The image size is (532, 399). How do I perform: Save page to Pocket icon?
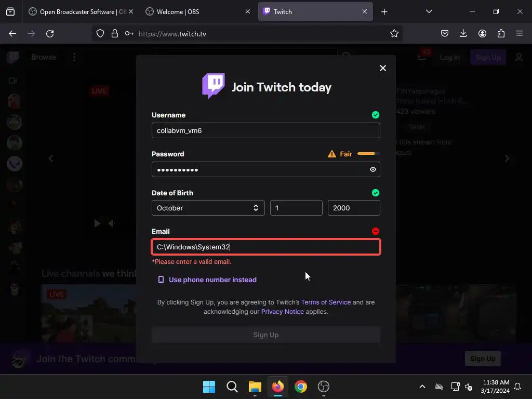[x=445, y=33]
